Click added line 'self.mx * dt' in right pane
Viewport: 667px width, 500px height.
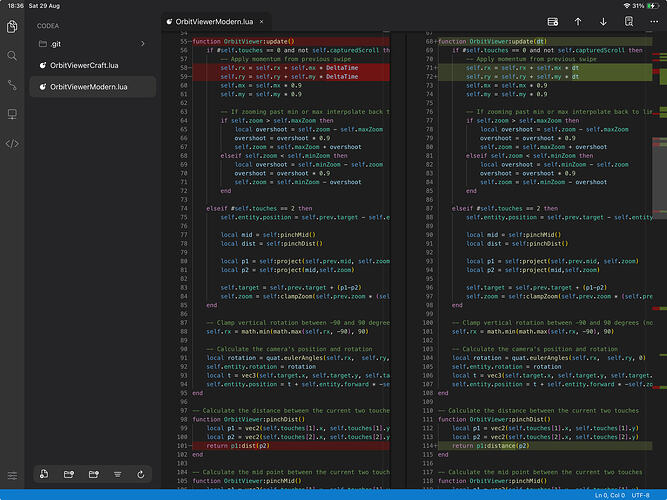click(522, 68)
